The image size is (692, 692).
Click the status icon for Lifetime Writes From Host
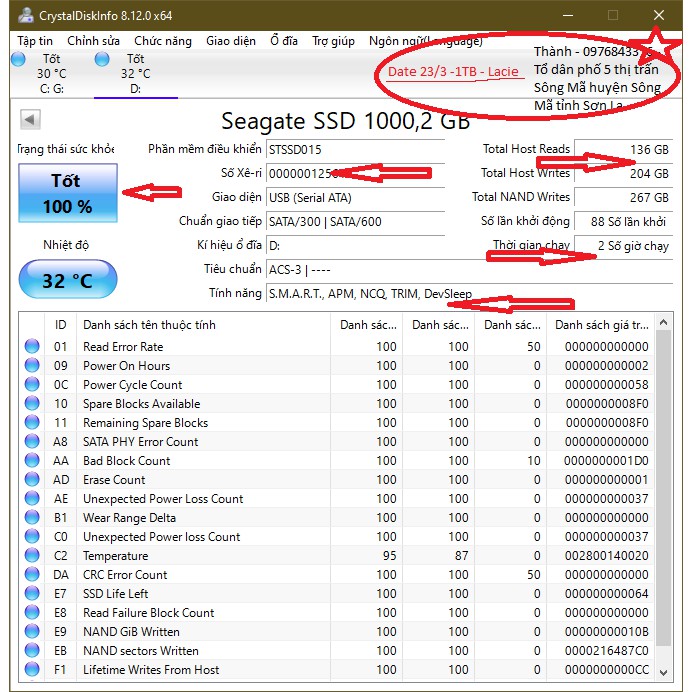[x=32, y=669]
